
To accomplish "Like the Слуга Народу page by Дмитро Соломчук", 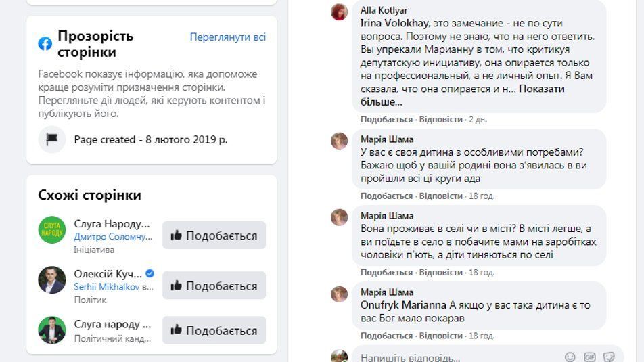I will pyautogui.click(x=214, y=235).
